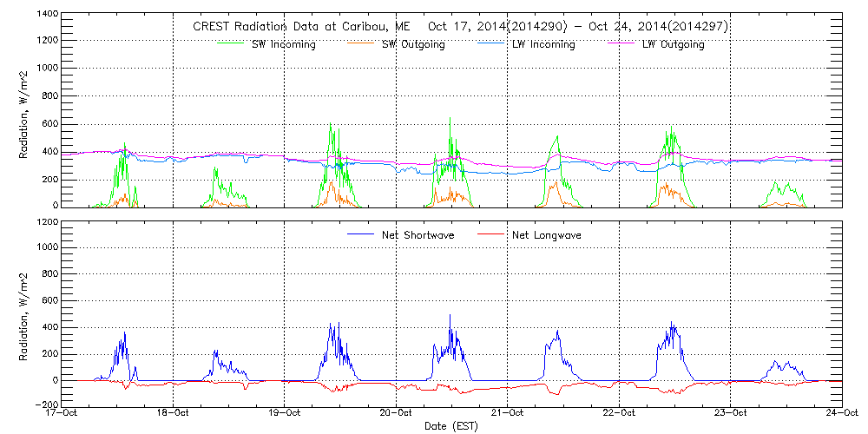This screenshot has width=868, height=434.
Task: Select the 19-Oct date tick label
Action: click(x=285, y=414)
